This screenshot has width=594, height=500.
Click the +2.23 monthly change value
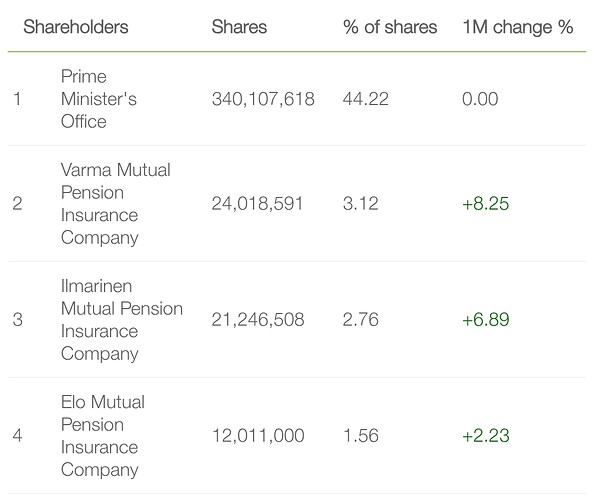(x=486, y=436)
